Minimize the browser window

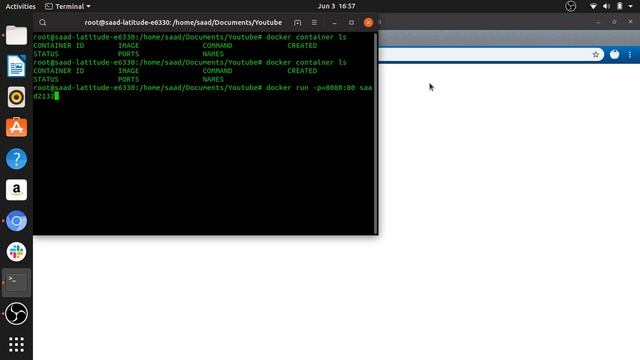click(x=598, y=22)
